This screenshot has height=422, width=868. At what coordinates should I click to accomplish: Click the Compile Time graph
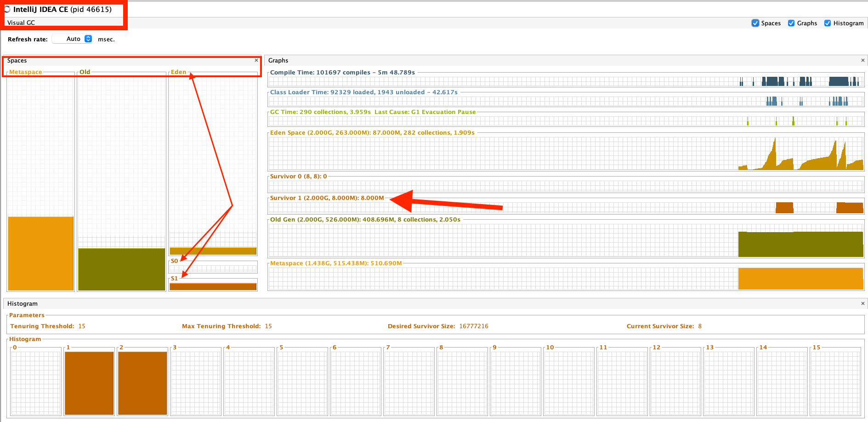[x=566, y=82]
